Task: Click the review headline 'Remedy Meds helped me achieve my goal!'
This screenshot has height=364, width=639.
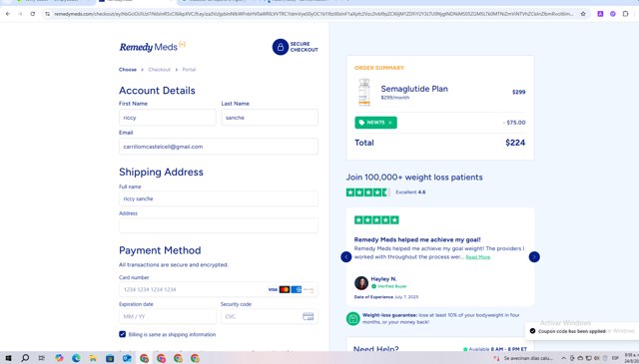Action: (x=417, y=239)
